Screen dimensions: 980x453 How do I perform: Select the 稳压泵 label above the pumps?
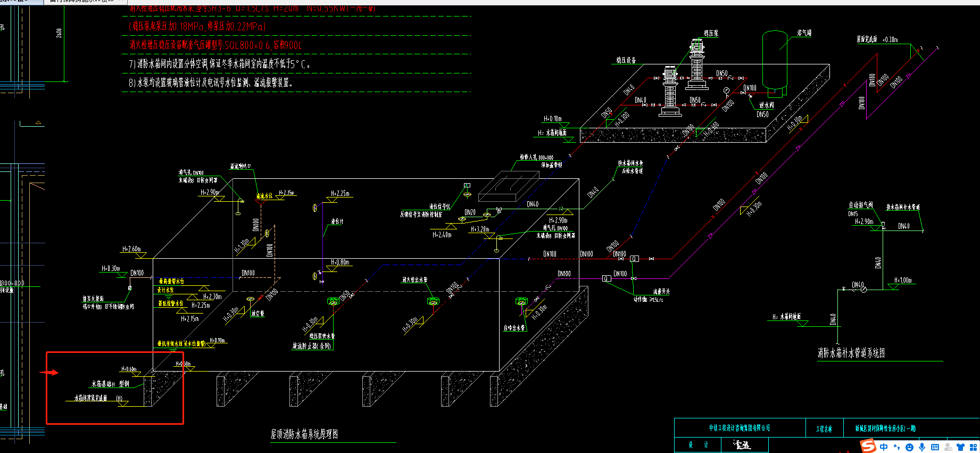pos(711,33)
